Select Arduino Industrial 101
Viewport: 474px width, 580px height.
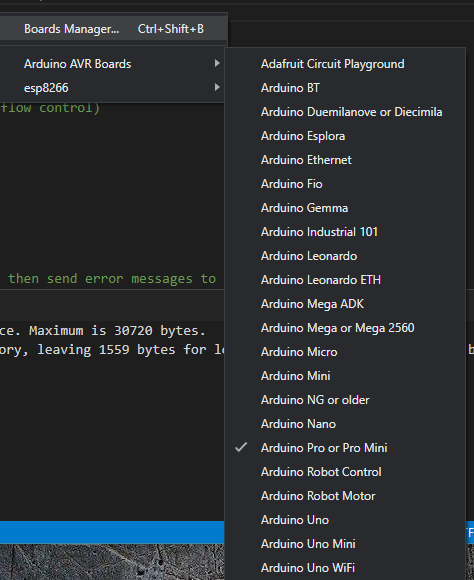(345, 232)
